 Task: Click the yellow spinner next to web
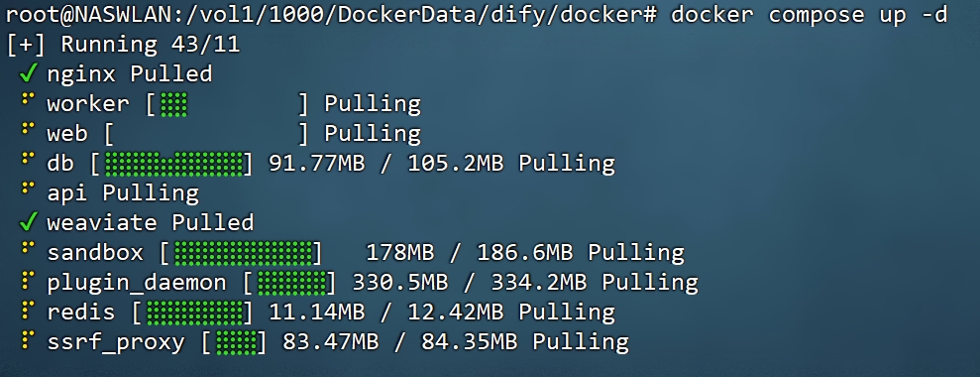pos(26,128)
